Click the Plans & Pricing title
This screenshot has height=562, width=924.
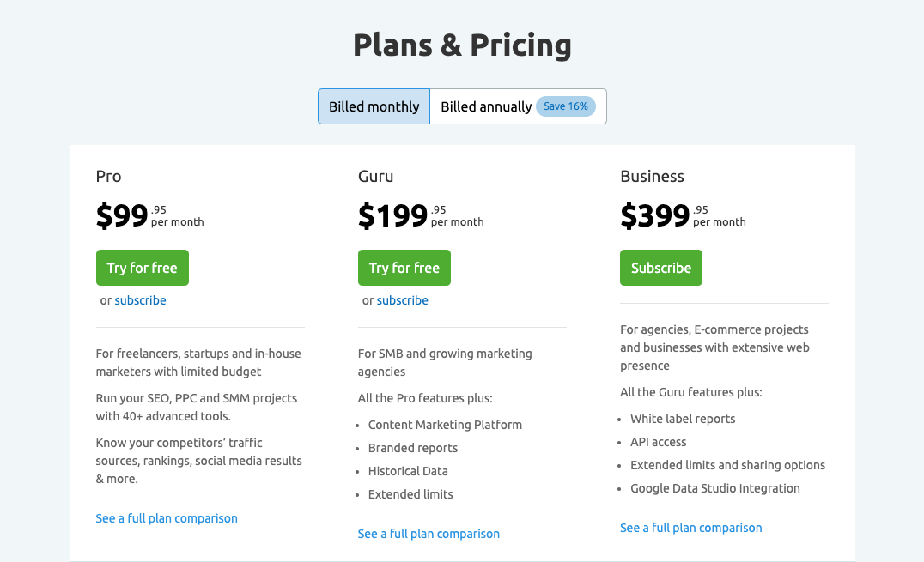tap(462, 45)
